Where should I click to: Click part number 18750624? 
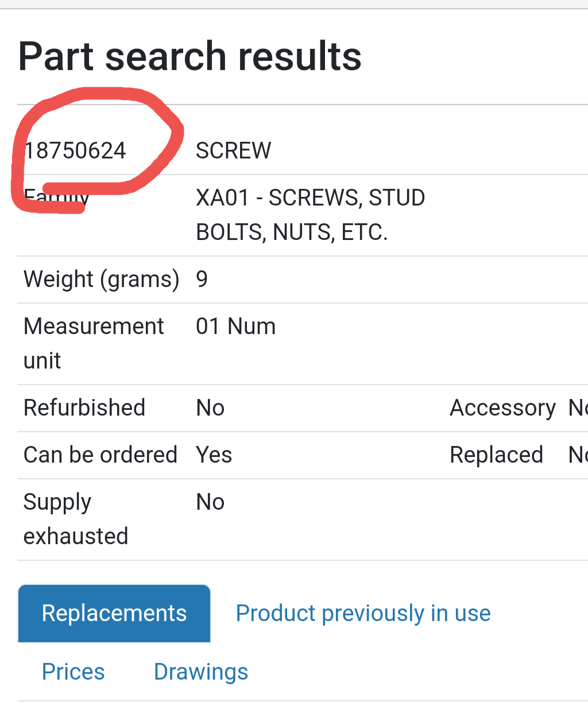tap(75, 151)
